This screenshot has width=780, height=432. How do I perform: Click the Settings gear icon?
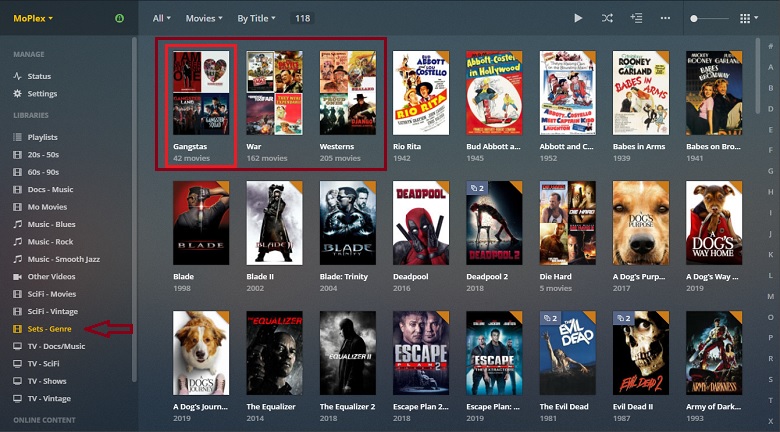point(17,94)
